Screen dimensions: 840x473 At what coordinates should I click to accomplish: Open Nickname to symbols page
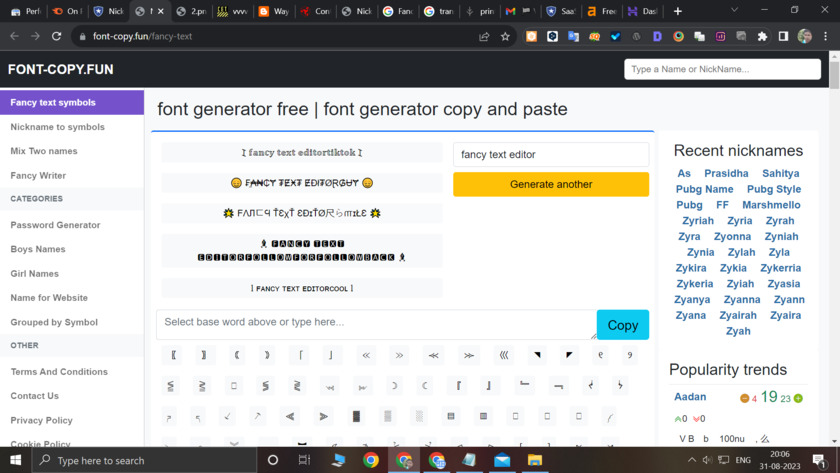coord(57,127)
